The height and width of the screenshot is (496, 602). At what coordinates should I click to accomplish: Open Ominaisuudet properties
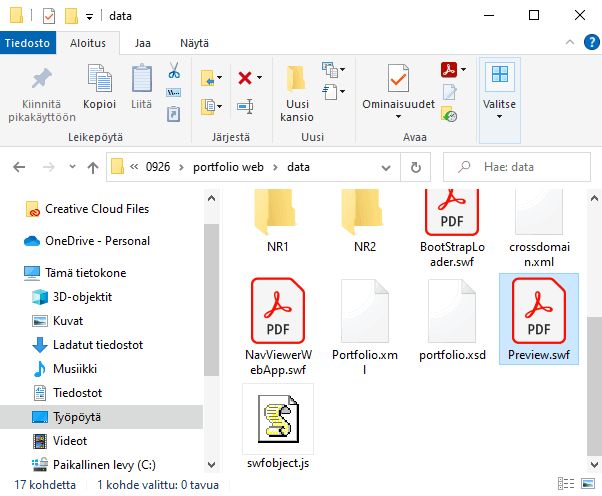pos(398,92)
